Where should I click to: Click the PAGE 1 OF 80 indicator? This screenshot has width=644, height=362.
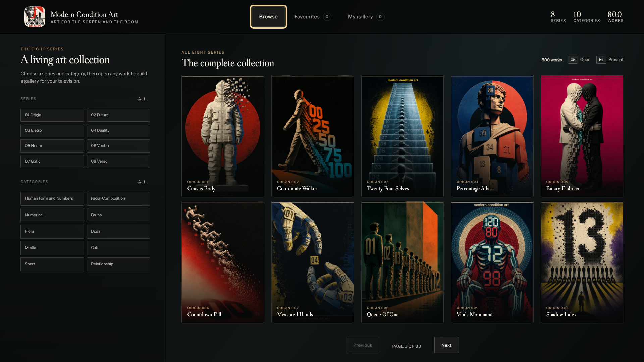tap(407, 346)
